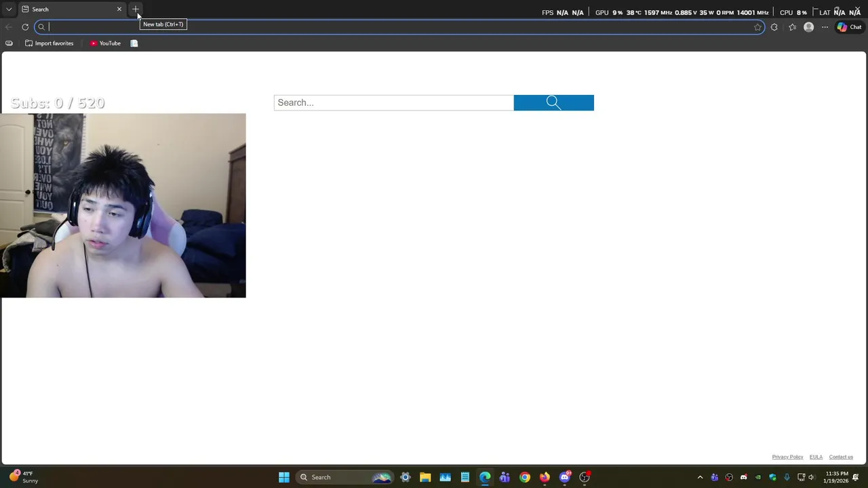This screenshot has width=868, height=488.
Task: Open Microsoft Teams from taskbar
Action: [x=505, y=477]
